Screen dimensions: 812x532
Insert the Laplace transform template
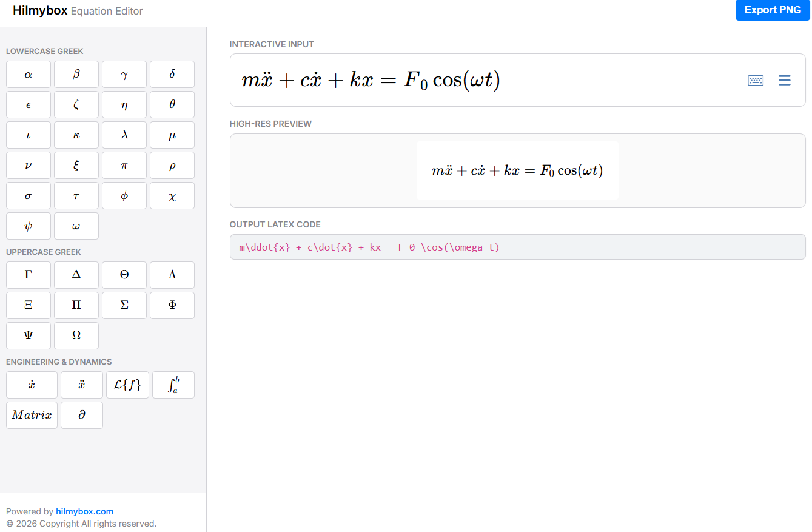click(x=127, y=385)
